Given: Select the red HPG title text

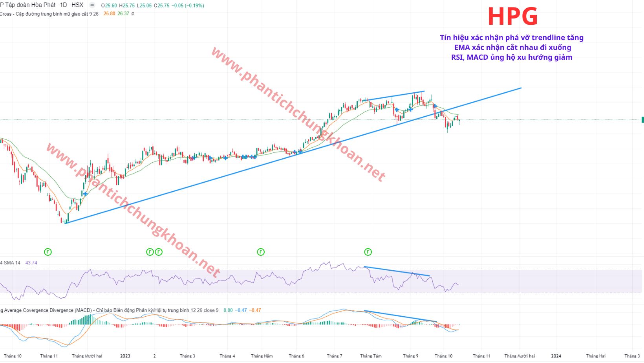Looking at the screenshot, I should click(512, 16).
